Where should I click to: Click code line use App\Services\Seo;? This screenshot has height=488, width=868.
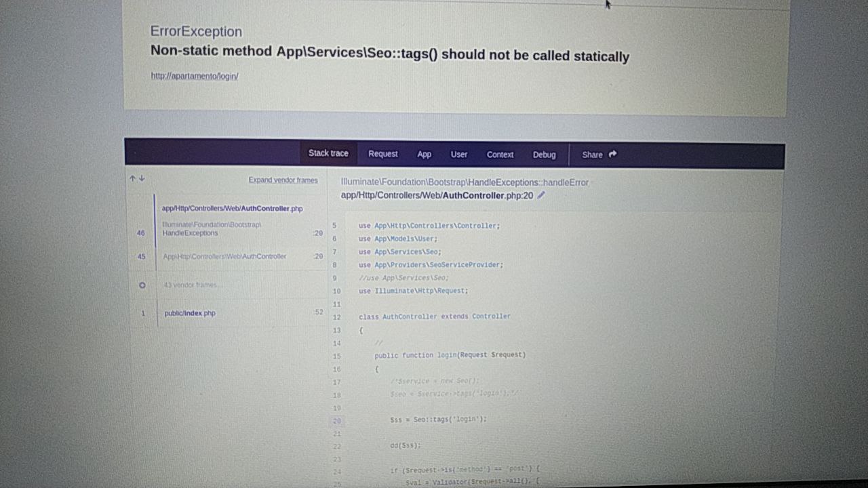tap(399, 252)
